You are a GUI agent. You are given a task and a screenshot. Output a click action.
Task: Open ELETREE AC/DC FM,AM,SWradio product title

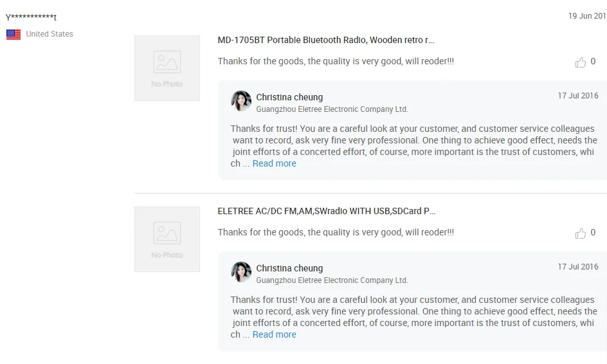(x=327, y=212)
